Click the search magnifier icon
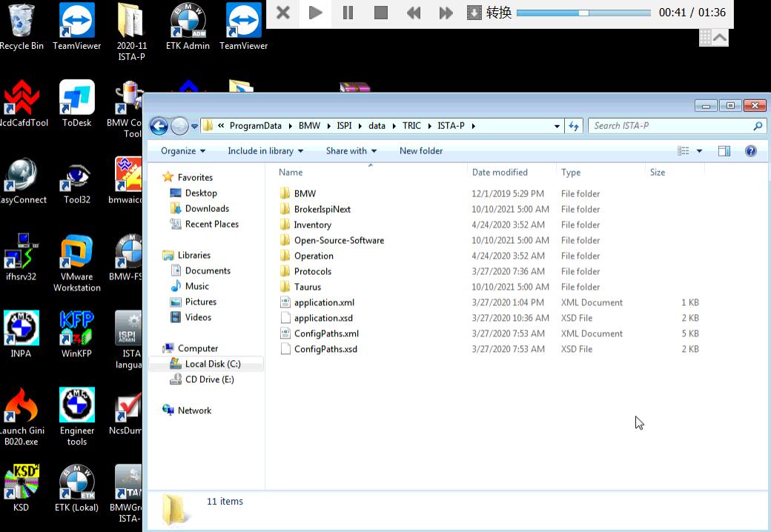 (x=758, y=126)
